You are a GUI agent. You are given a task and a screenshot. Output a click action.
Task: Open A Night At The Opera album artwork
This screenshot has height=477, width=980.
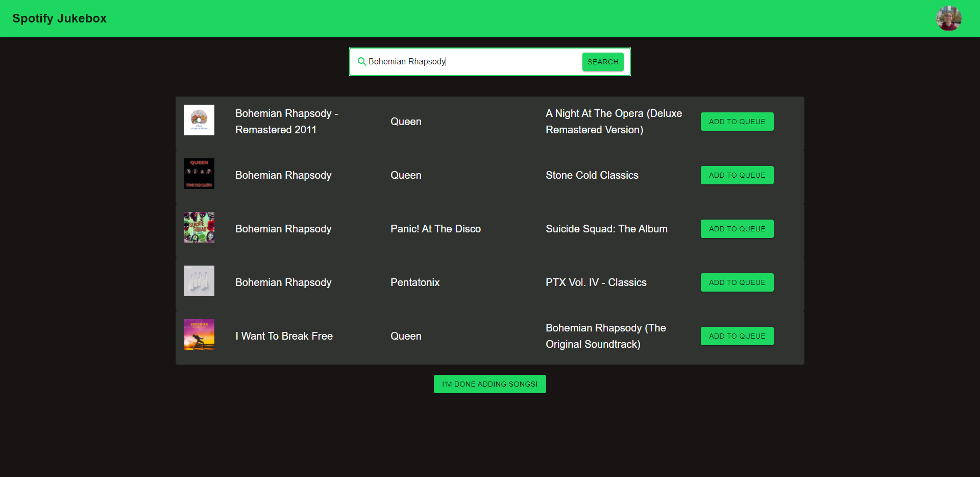click(199, 120)
